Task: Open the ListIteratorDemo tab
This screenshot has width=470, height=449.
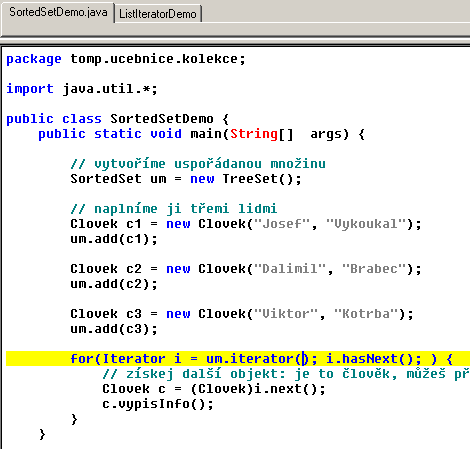Action: [x=158, y=14]
